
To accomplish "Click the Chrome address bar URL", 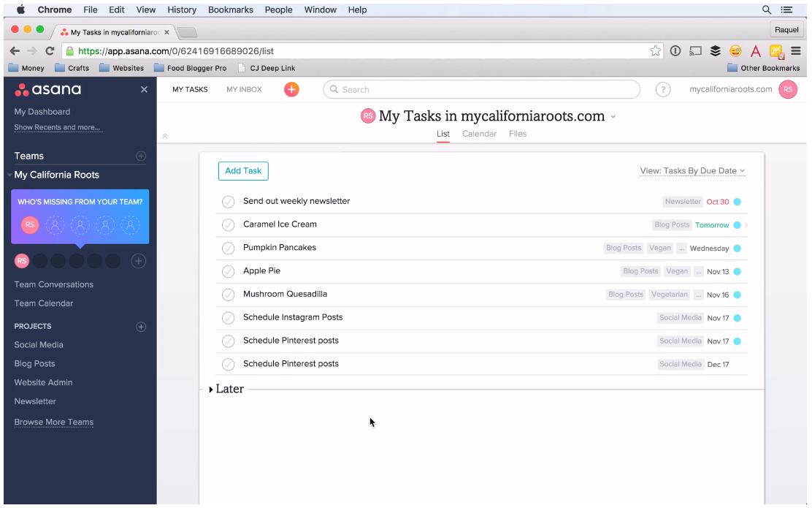I will tap(176, 51).
